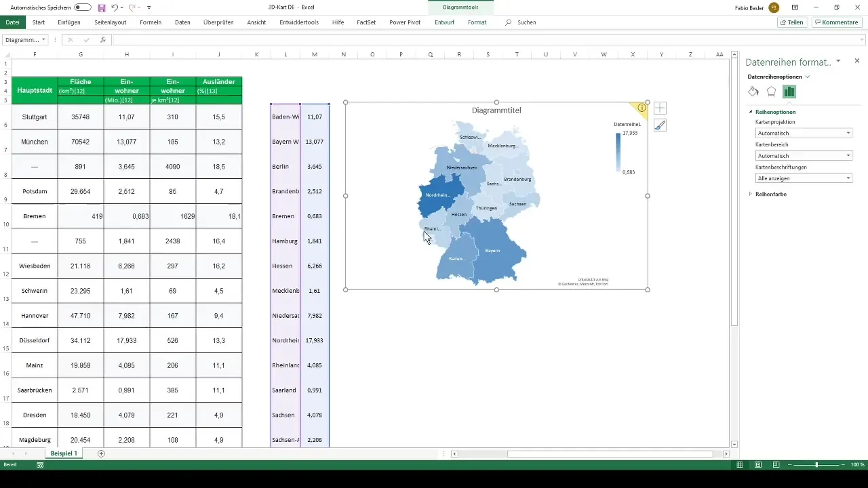This screenshot has height=488, width=868.
Task: Click the yellow info icon on chart
Action: click(642, 108)
